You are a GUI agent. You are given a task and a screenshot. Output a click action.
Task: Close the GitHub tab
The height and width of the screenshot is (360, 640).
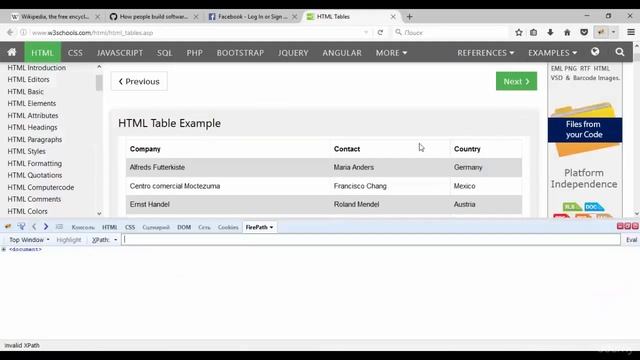pyautogui.click(x=196, y=17)
